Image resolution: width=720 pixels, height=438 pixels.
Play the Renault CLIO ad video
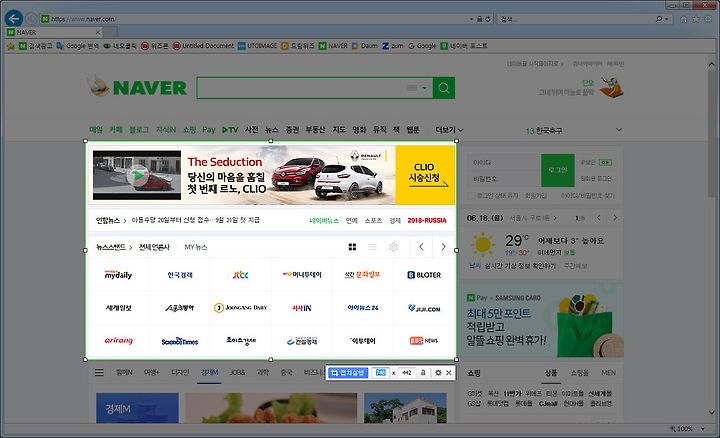tap(137, 175)
